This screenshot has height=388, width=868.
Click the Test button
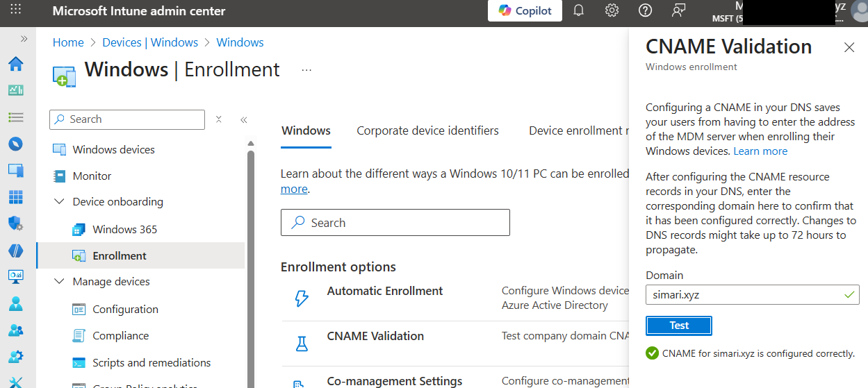click(679, 326)
